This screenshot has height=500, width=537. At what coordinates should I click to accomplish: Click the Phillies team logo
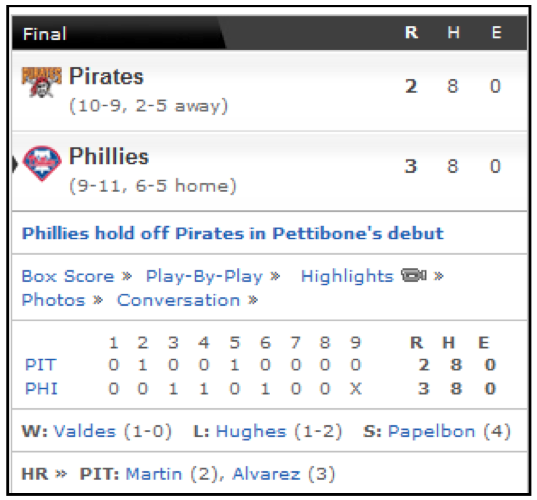[42, 163]
